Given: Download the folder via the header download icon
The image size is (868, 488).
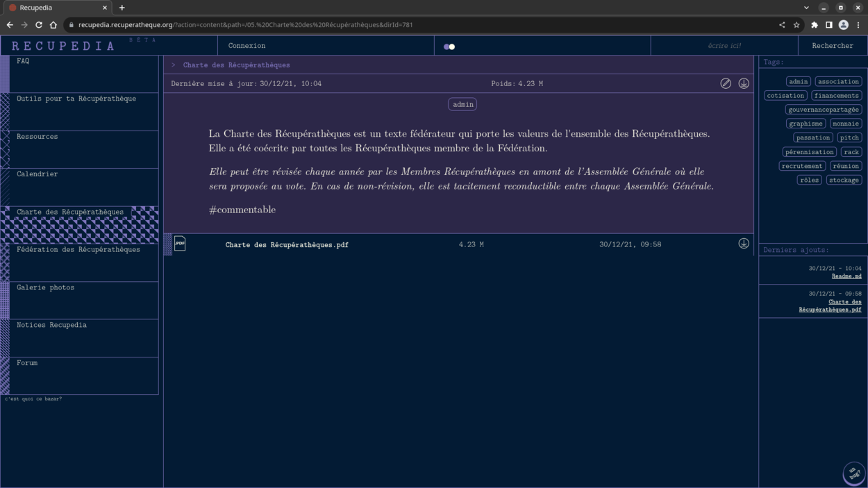Looking at the screenshot, I should click(x=744, y=83).
